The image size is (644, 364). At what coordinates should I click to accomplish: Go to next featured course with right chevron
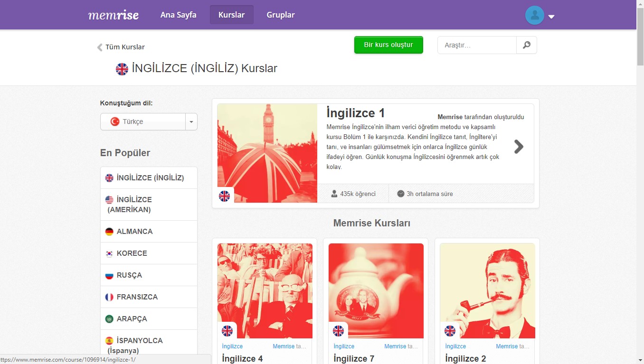click(519, 147)
